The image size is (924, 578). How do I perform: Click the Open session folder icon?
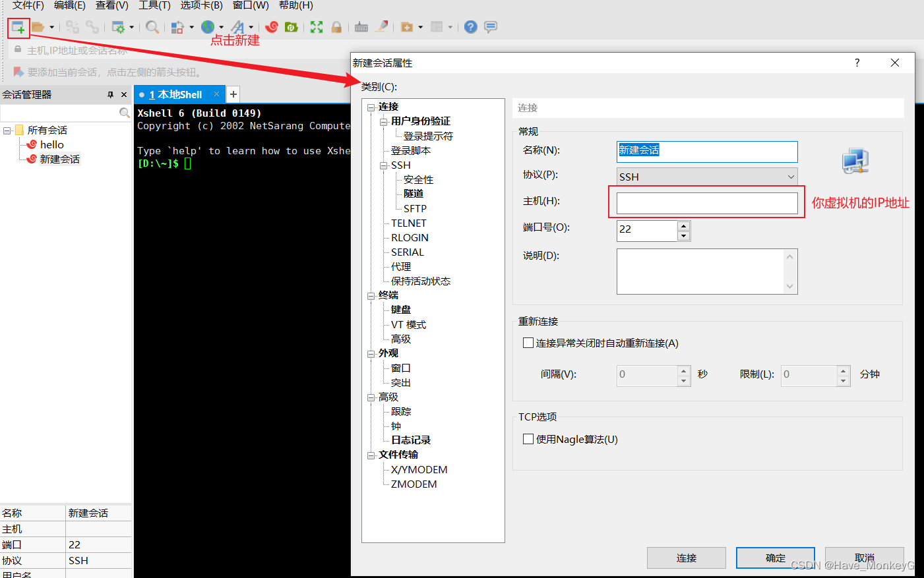click(38, 27)
